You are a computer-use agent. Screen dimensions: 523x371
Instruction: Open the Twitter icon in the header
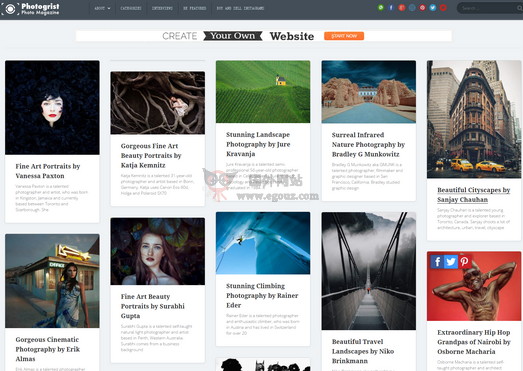click(x=433, y=8)
